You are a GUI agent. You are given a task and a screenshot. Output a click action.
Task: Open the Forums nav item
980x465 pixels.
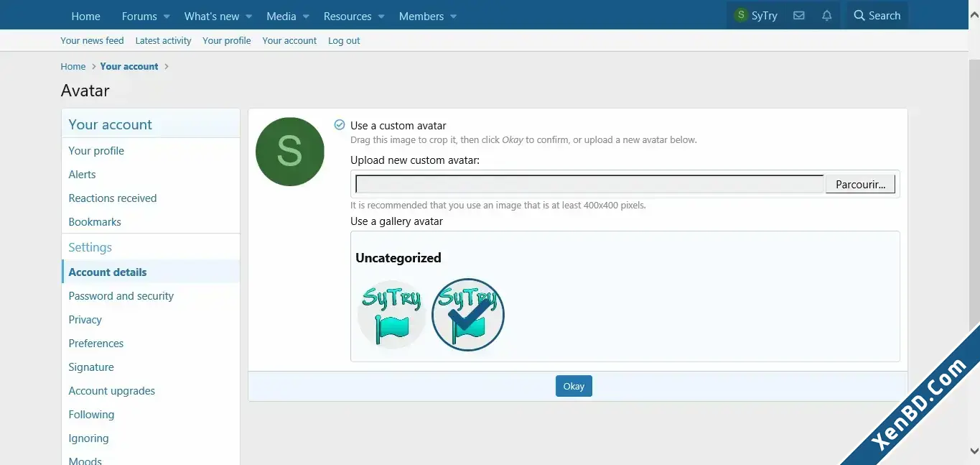[x=139, y=16]
